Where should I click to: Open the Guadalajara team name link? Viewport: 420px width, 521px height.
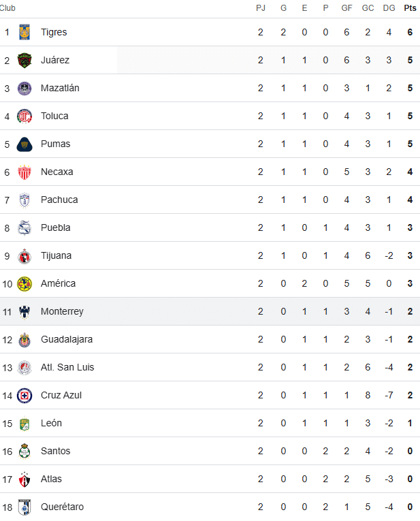[67, 339]
